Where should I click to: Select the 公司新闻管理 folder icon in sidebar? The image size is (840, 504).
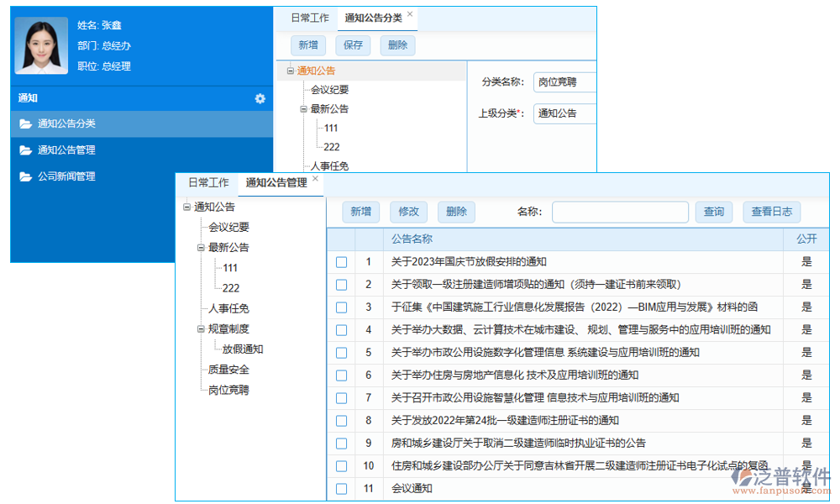coord(24,176)
